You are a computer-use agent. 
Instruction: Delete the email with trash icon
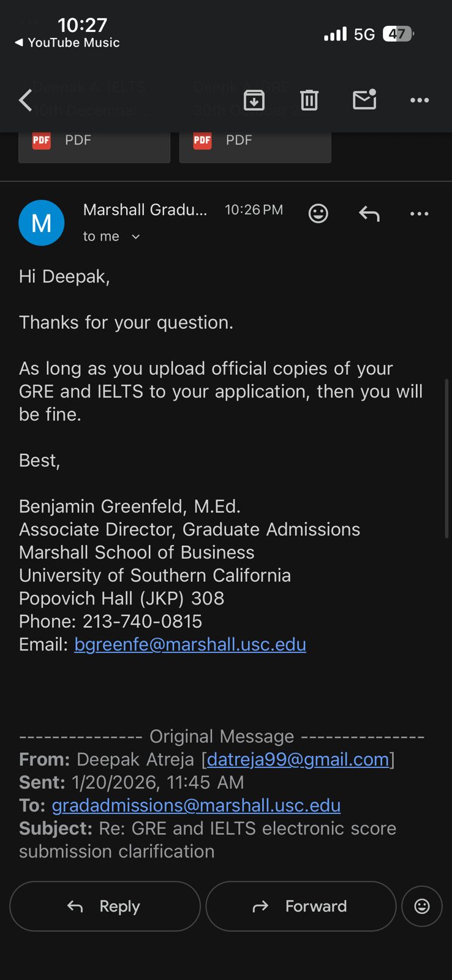(x=309, y=100)
